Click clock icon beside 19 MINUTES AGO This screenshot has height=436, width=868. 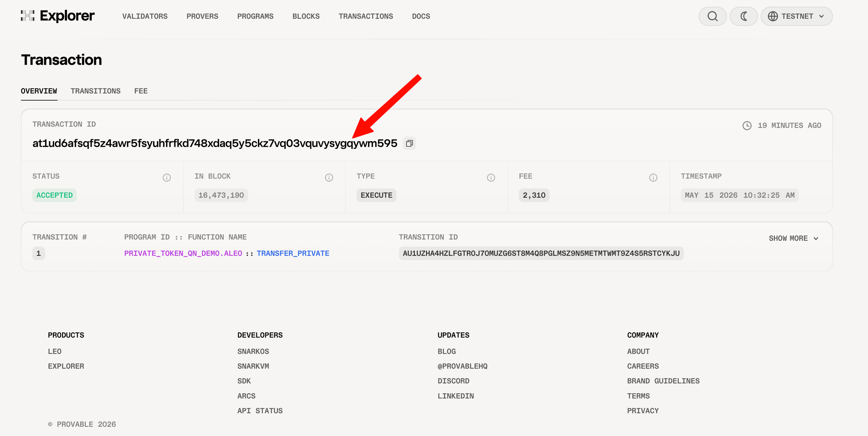coord(747,125)
